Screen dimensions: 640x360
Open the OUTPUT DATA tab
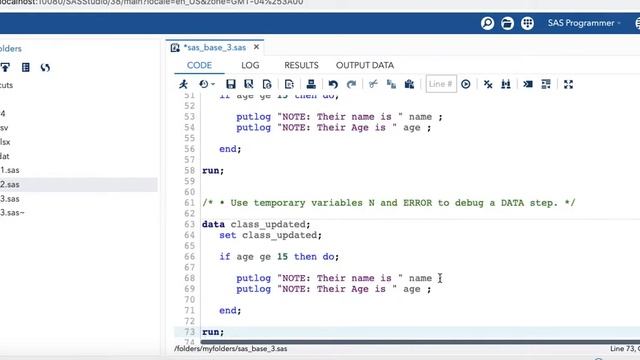click(x=365, y=65)
